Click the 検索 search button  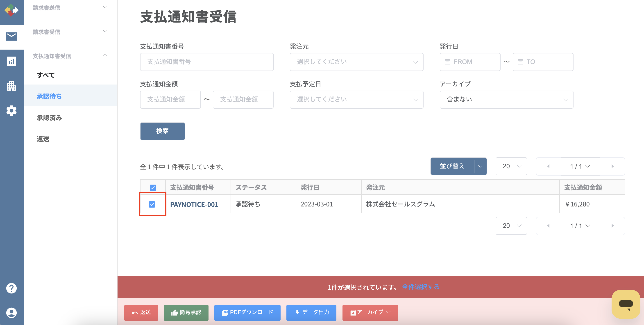click(163, 131)
